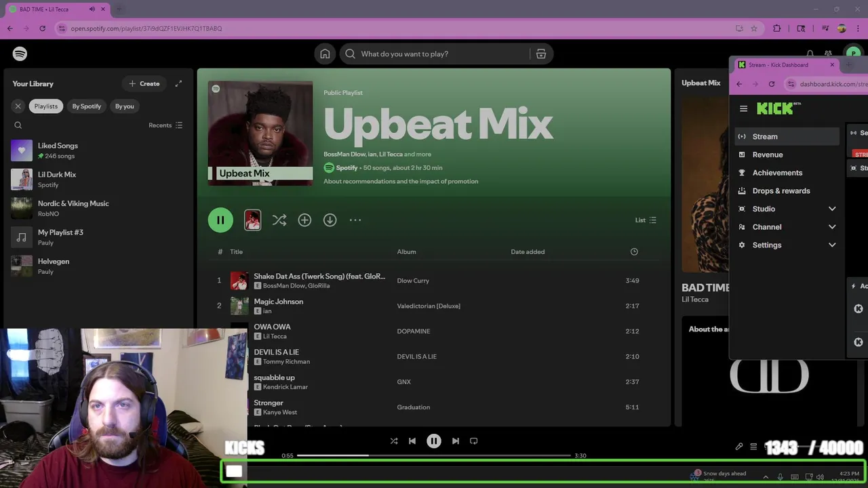Skip to previous track
868x488 pixels.
click(x=412, y=441)
